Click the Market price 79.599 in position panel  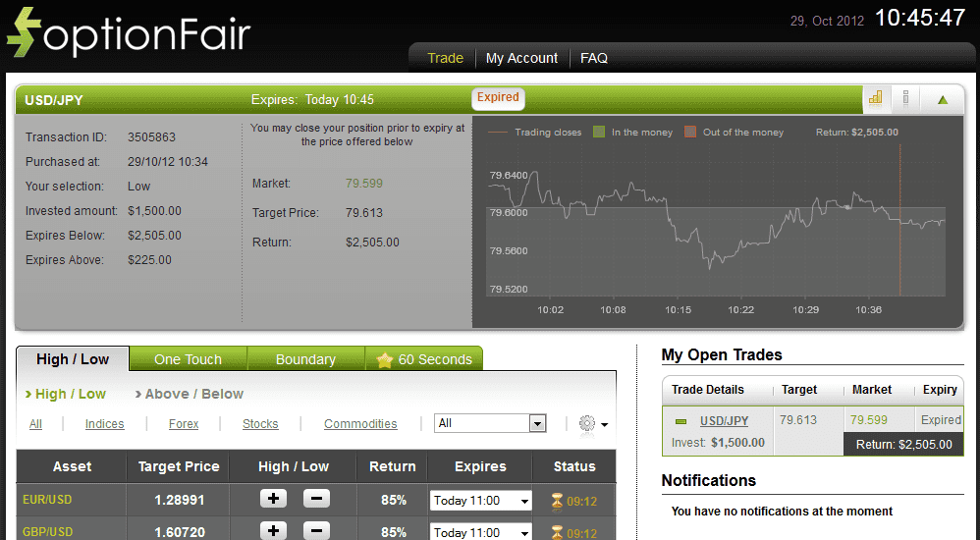363,184
